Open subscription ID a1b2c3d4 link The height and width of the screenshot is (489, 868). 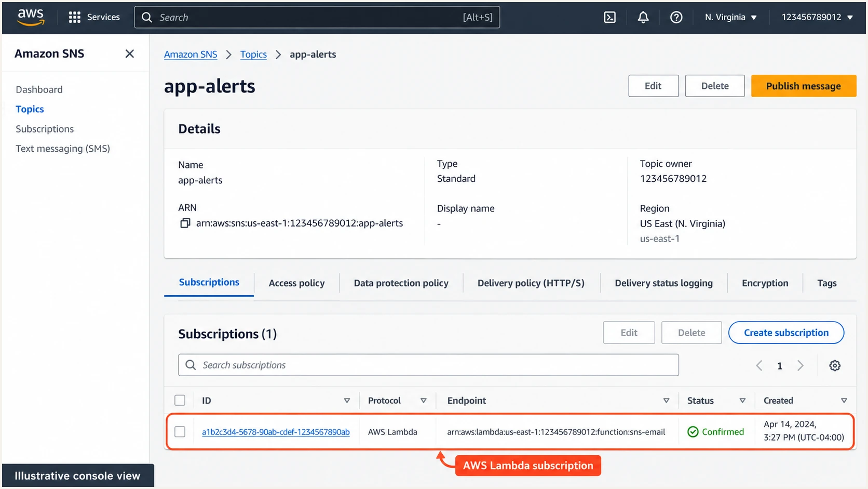tap(276, 432)
